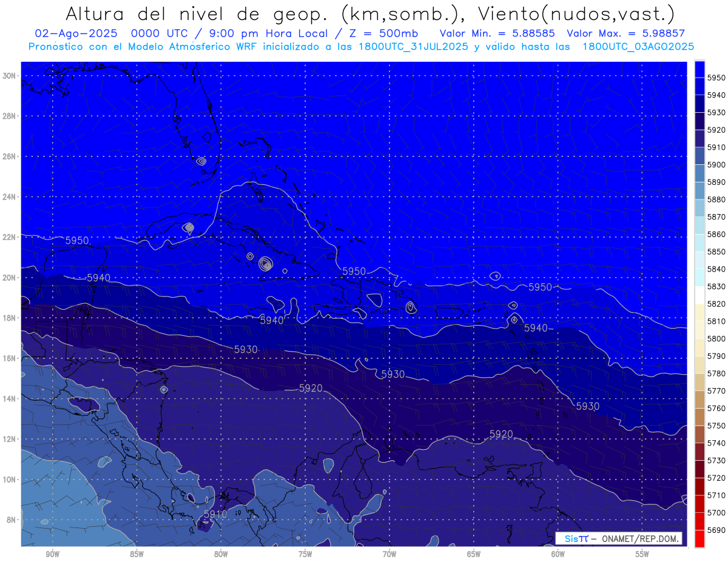The image size is (728, 562).
Task: Click the colorbar swatch between 5740 and 5750
Action: (699, 434)
